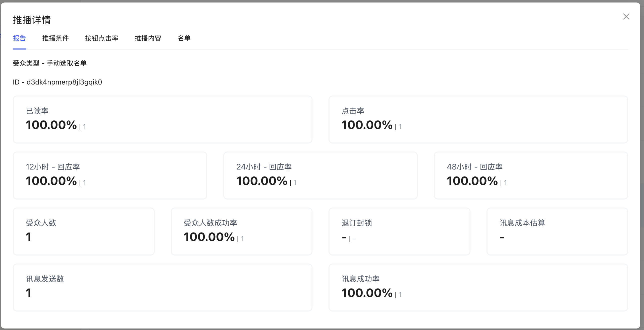Close the 推播详情 dialog
Viewport: 644px width, 330px height.
click(626, 16)
